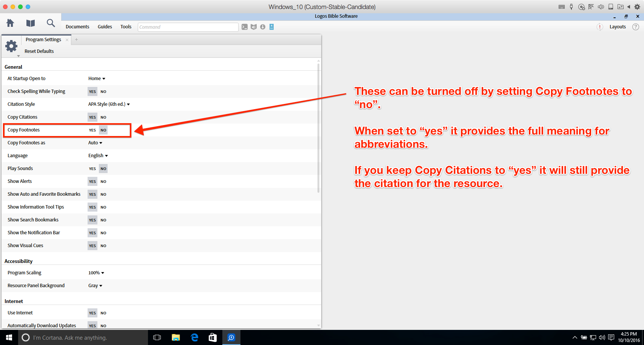Set Copy Citations to No
This screenshot has height=345, width=644.
click(103, 117)
